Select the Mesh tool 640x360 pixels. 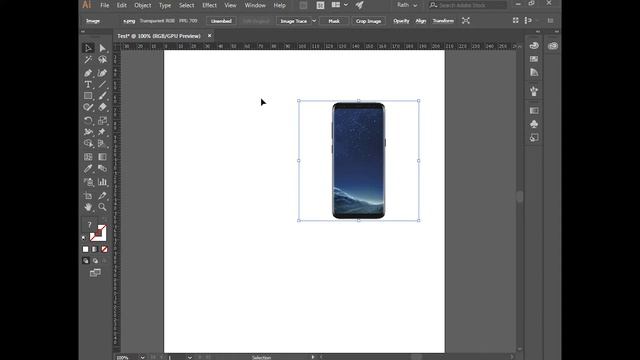click(88, 157)
